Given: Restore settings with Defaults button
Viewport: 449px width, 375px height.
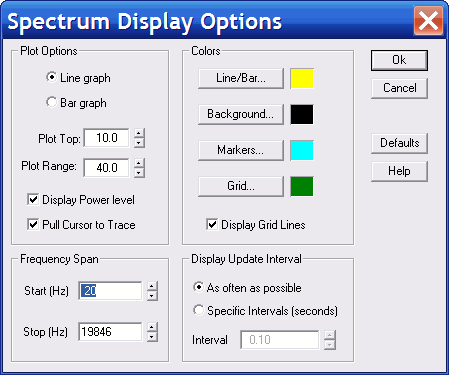Looking at the screenshot, I should coord(399,143).
